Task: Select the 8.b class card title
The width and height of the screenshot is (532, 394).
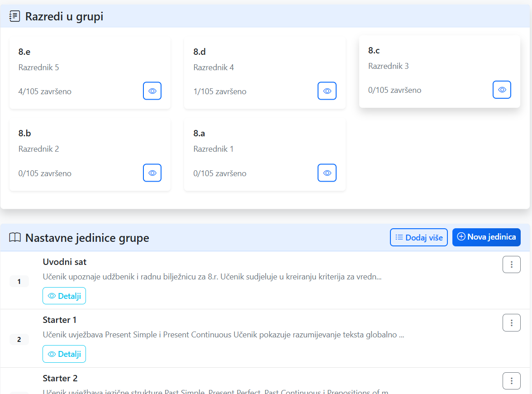Action: coord(24,133)
